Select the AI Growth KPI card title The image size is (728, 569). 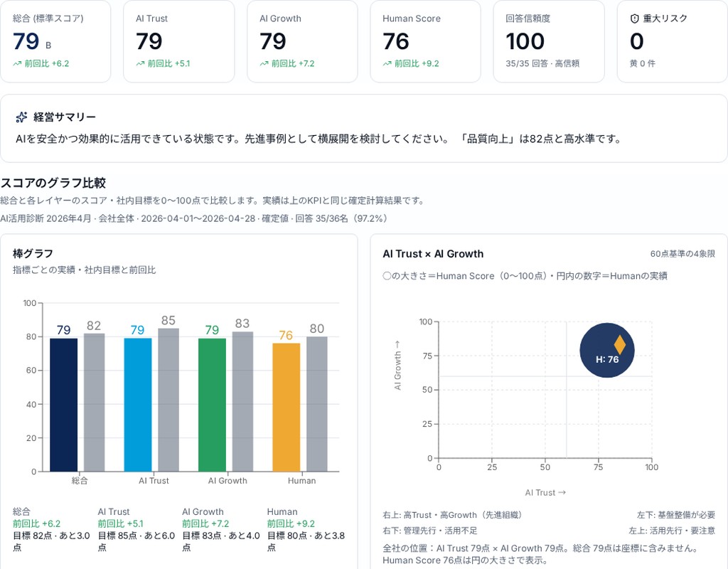coord(280,18)
